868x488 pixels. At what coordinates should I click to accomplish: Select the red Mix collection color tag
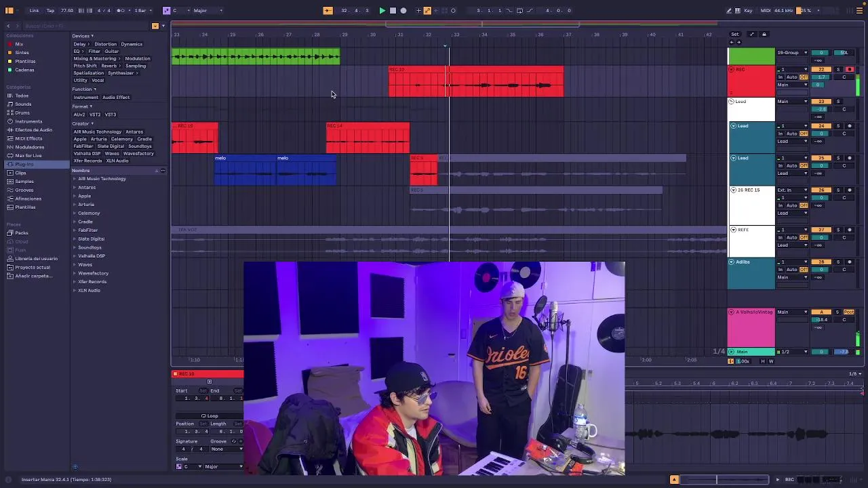pyautogui.click(x=9, y=44)
